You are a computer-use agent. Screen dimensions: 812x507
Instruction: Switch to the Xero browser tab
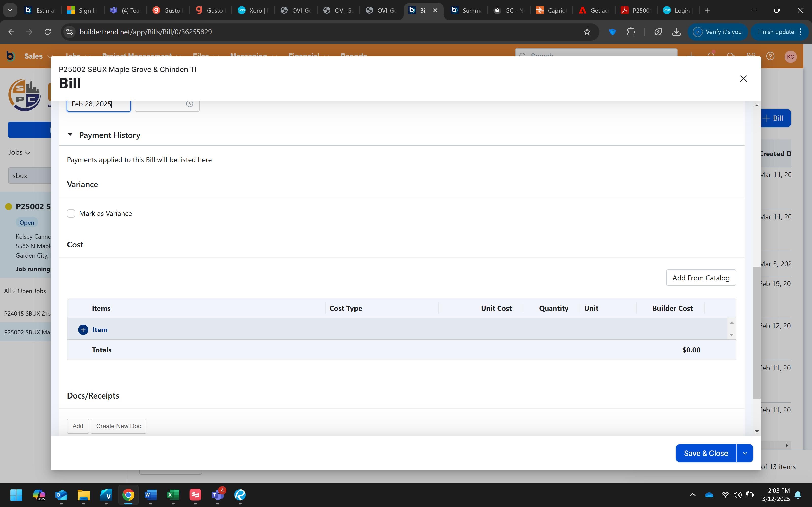pyautogui.click(x=253, y=10)
